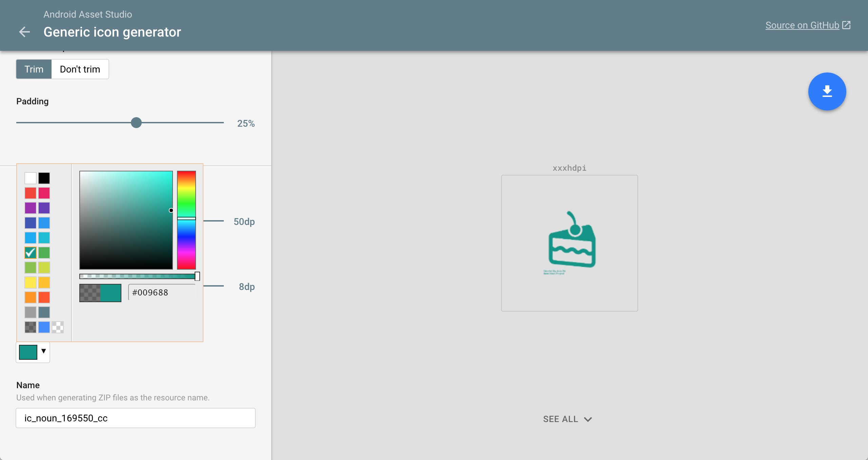Open the external link icon beside GitHub
Image resolution: width=868 pixels, height=460 pixels.
(846, 25)
